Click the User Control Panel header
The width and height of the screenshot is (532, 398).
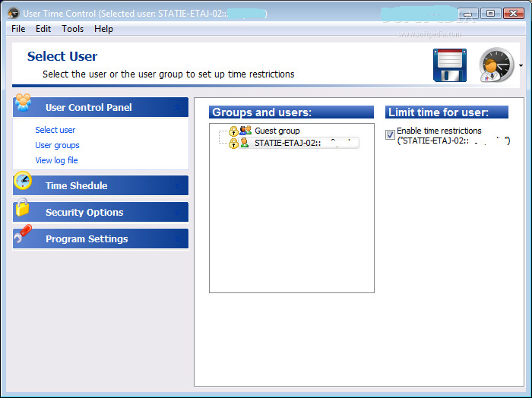tap(100, 107)
